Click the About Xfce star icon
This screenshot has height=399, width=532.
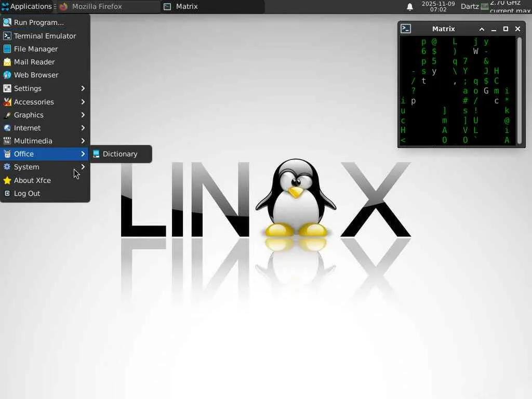pyautogui.click(x=7, y=180)
